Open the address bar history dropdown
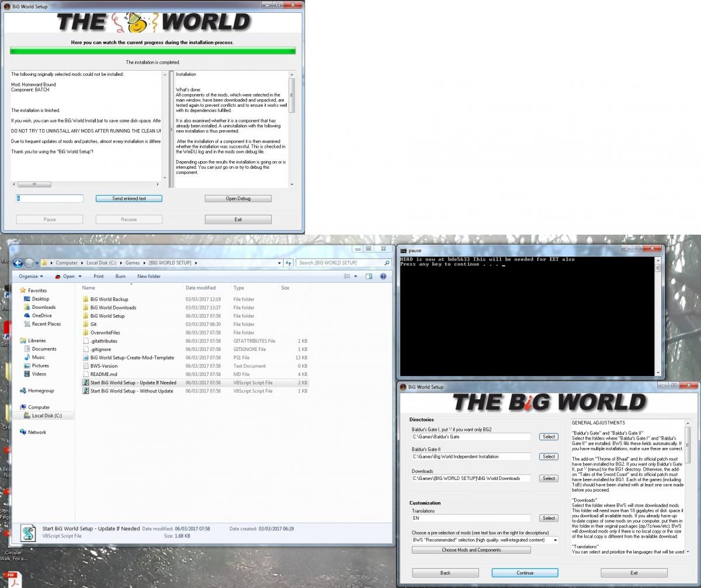Viewport: 701px width, 588px height. [x=279, y=263]
